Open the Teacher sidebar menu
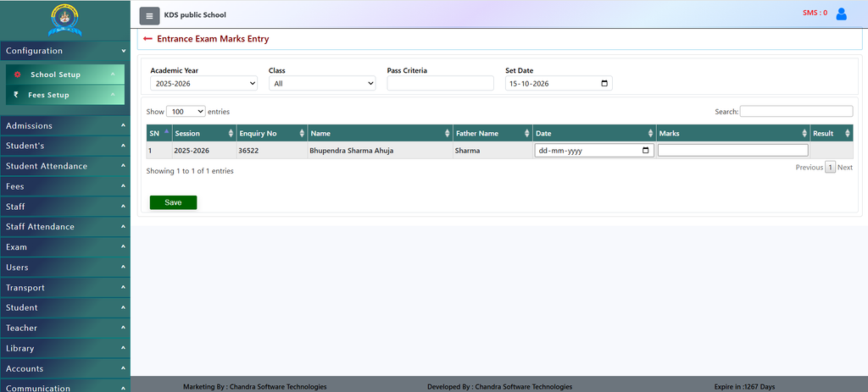Screen dimensions: 868x392 point(65,328)
